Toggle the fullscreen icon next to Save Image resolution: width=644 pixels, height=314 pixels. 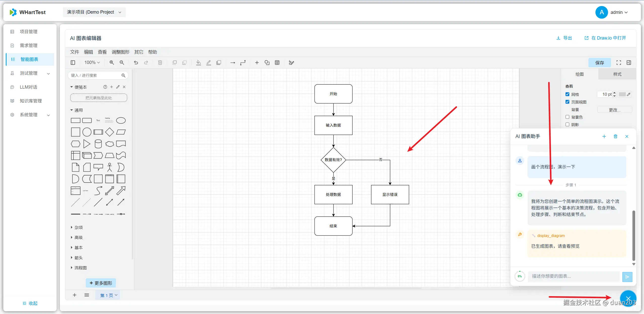[x=619, y=63]
